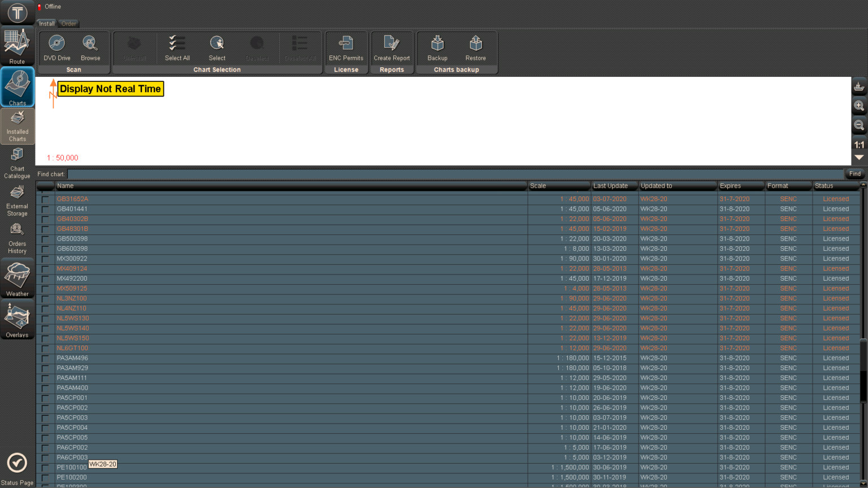Open the Browse scan tool
The image size is (868, 488).
pos(90,44)
